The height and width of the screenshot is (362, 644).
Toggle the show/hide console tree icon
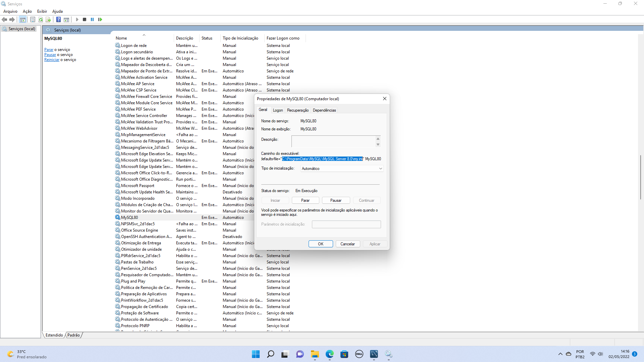23,19
